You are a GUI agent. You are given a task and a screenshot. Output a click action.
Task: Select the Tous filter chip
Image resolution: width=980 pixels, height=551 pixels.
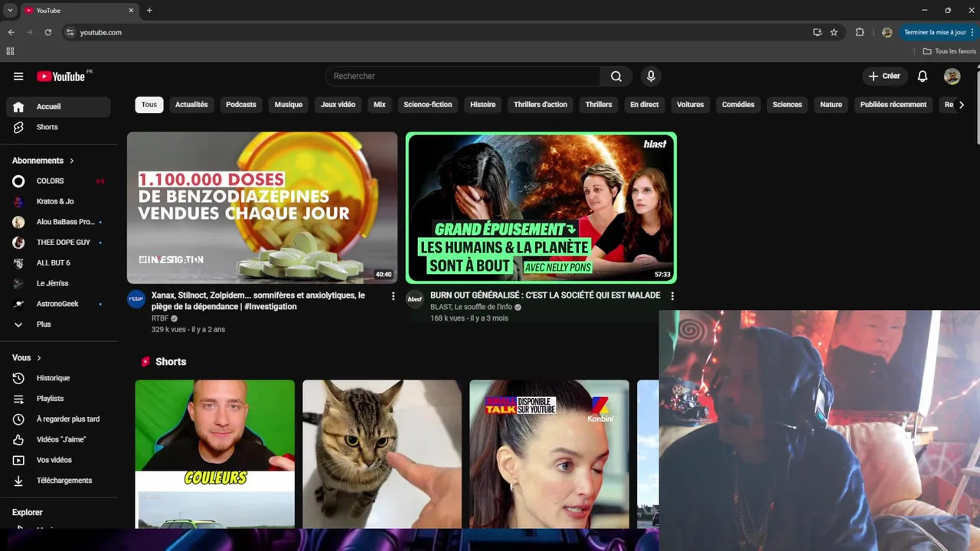coord(149,105)
